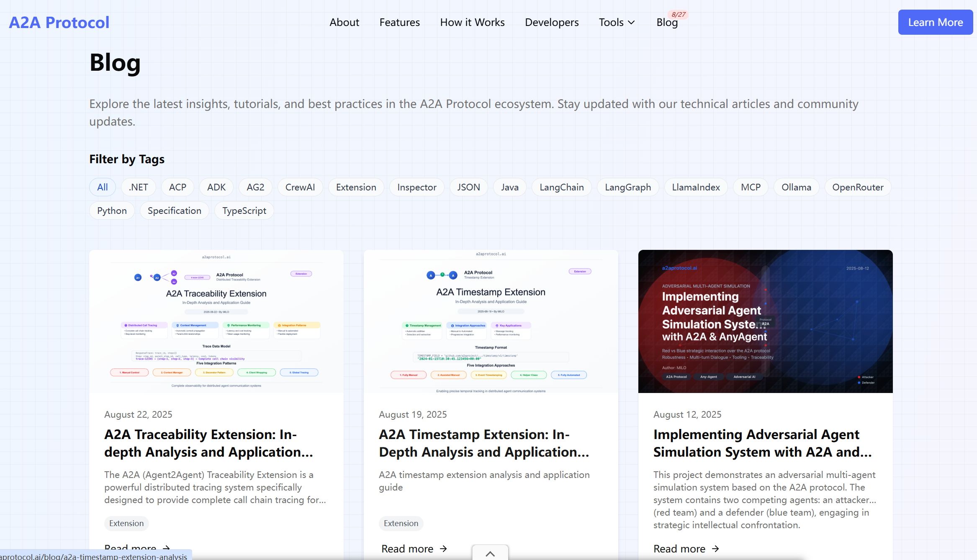Image resolution: width=977 pixels, height=560 pixels.
Task: Open A2A Timestamp Extension article title
Action: [x=484, y=443]
